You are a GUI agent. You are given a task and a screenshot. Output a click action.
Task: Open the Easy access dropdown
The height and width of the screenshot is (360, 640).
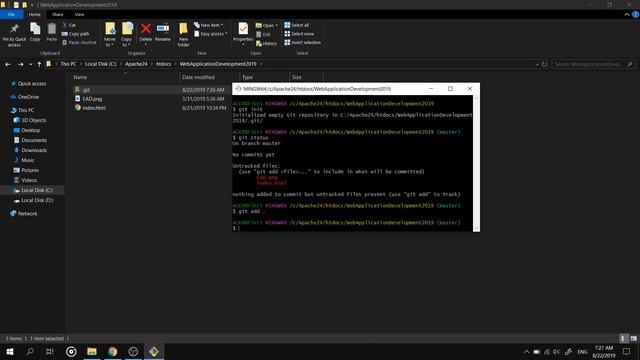pos(211,34)
